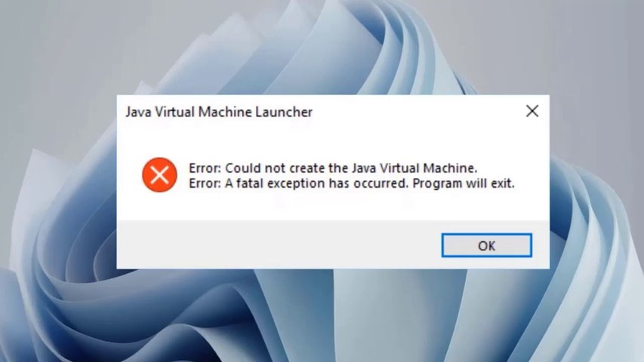The width and height of the screenshot is (644, 362).
Task: Click the first 'Error:' label in message
Action: (205, 168)
